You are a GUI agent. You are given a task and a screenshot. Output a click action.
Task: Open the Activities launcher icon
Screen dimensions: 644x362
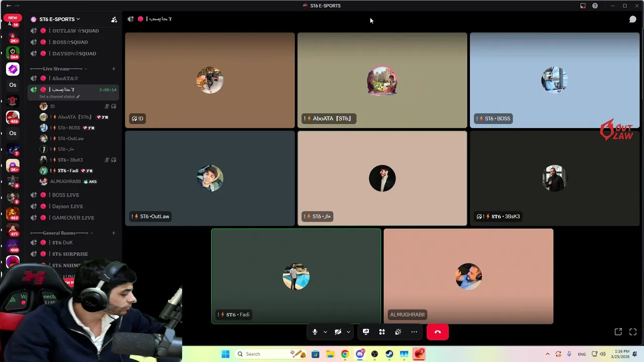382,332
